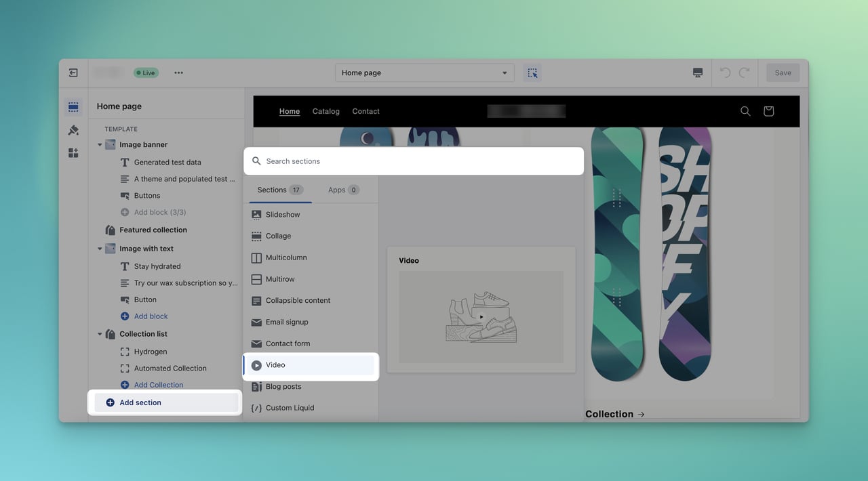Select the Automated Collection block

tap(170, 369)
